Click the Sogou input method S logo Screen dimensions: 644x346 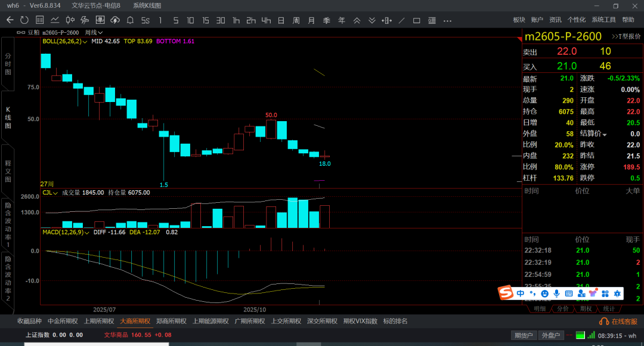coord(506,293)
